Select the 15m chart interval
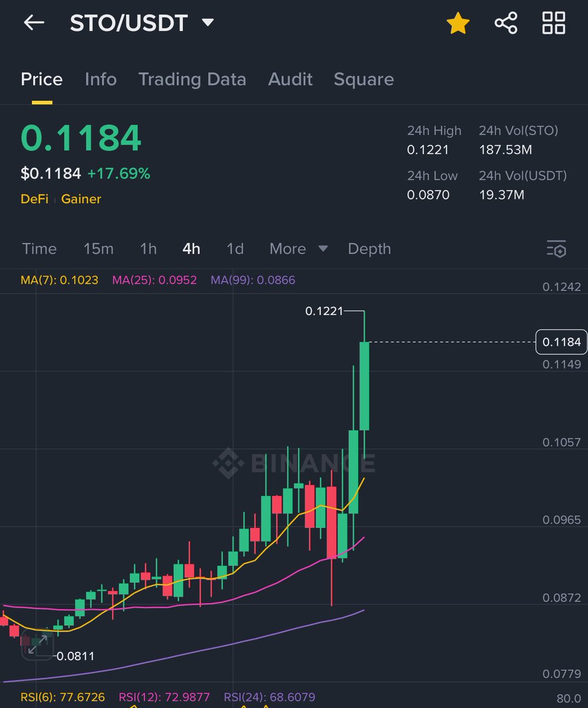The height and width of the screenshot is (708, 588). [98, 249]
